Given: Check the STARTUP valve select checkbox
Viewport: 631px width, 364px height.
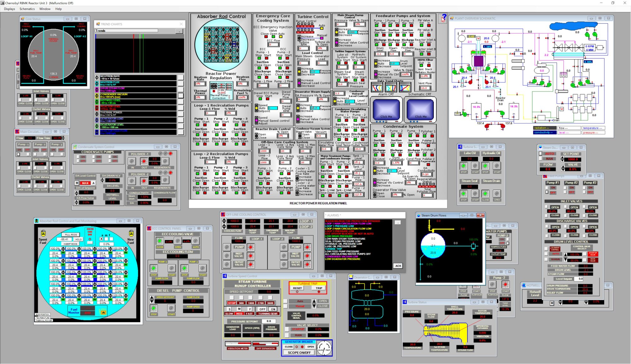Looking at the screenshot, I should click(287, 329).
